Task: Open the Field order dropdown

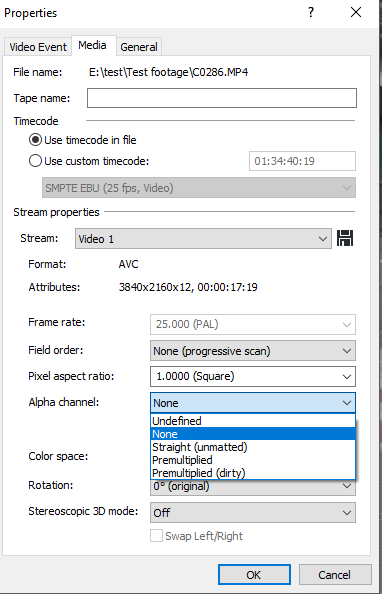Action: point(253,351)
